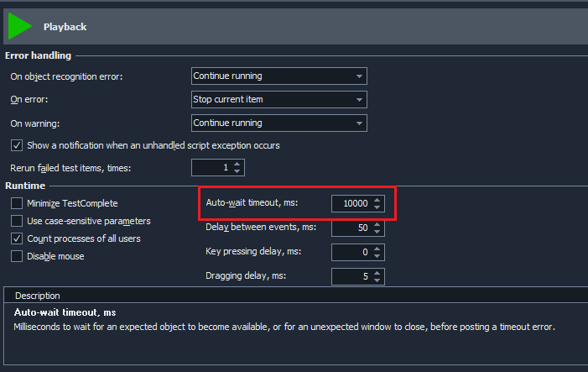The height and width of the screenshot is (372, 588).
Task: Check 'Use case-sensitive parameters' option
Action: click(17, 221)
